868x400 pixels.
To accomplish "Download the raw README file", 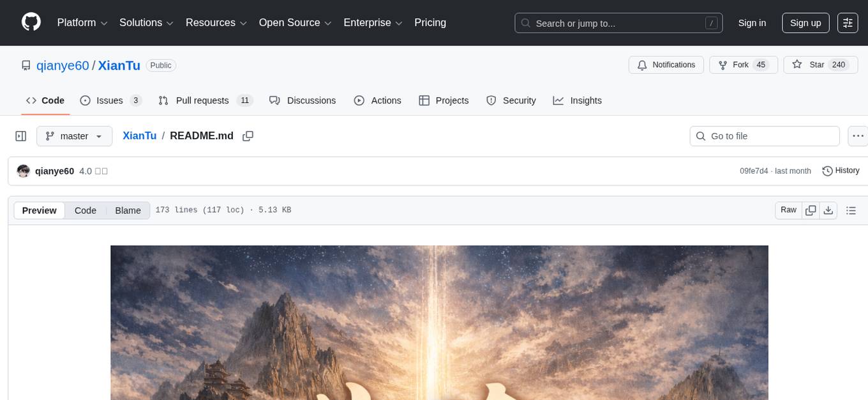I will pyautogui.click(x=828, y=210).
